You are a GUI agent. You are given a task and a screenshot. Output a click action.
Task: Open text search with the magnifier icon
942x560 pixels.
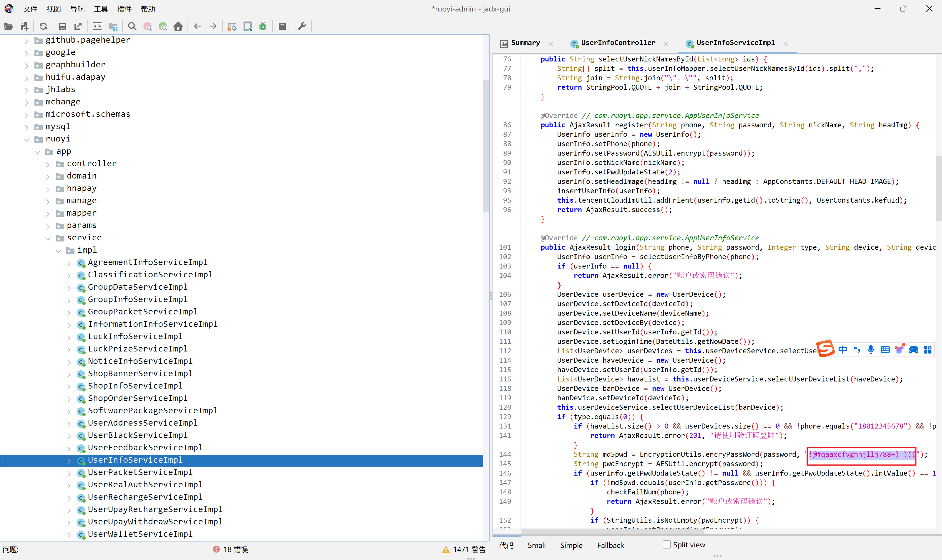[x=132, y=26]
